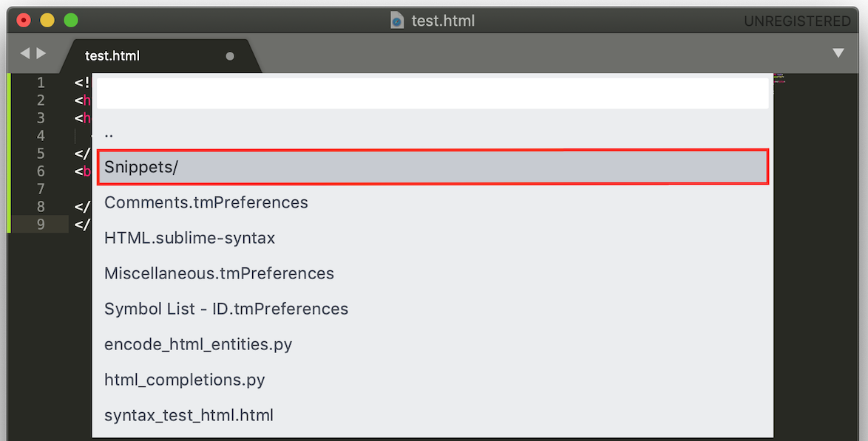Focus the quick panel search field
868x441 pixels.
click(433, 94)
